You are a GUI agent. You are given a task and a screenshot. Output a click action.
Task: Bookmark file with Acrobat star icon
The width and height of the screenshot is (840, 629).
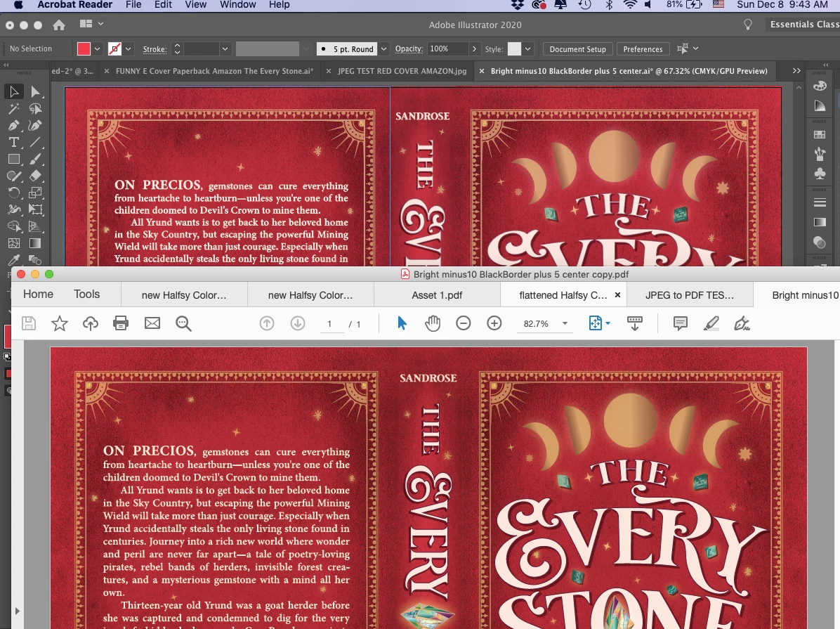click(60, 323)
